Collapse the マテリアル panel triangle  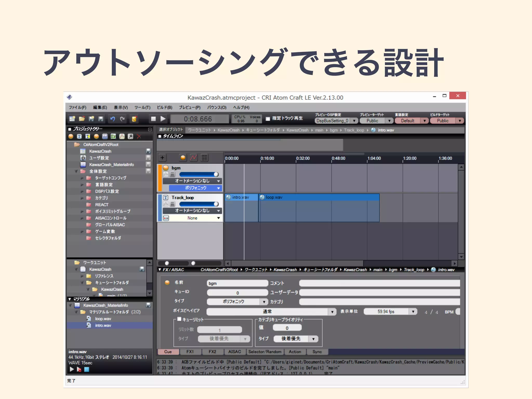pos(70,299)
